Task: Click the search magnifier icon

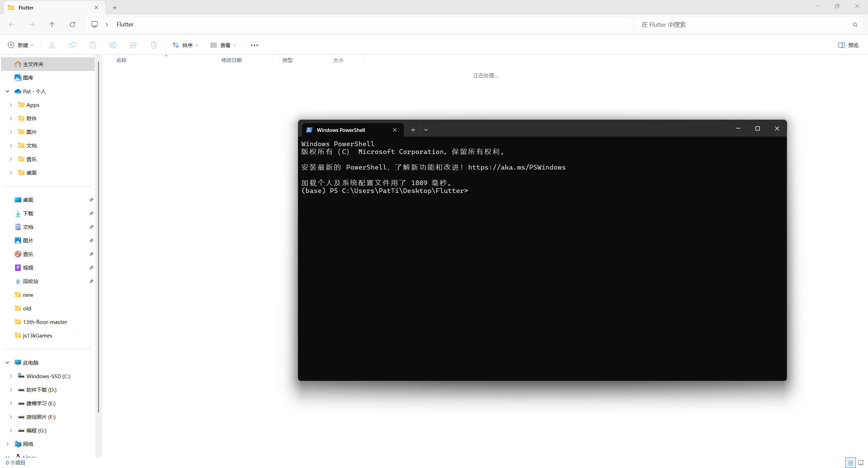Action: pos(855,25)
